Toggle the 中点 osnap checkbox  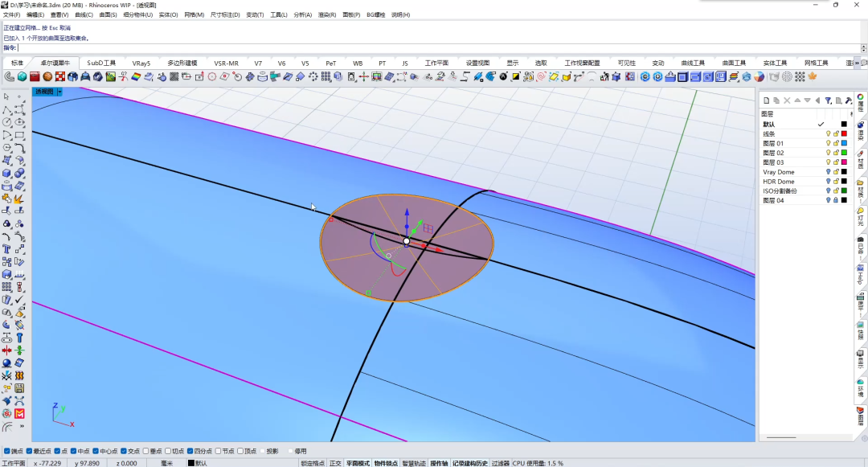pyautogui.click(x=74, y=451)
